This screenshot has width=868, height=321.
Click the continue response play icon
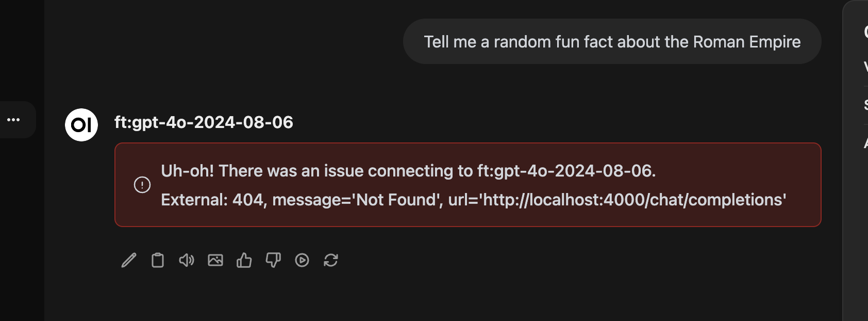pyautogui.click(x=302, y=261)
